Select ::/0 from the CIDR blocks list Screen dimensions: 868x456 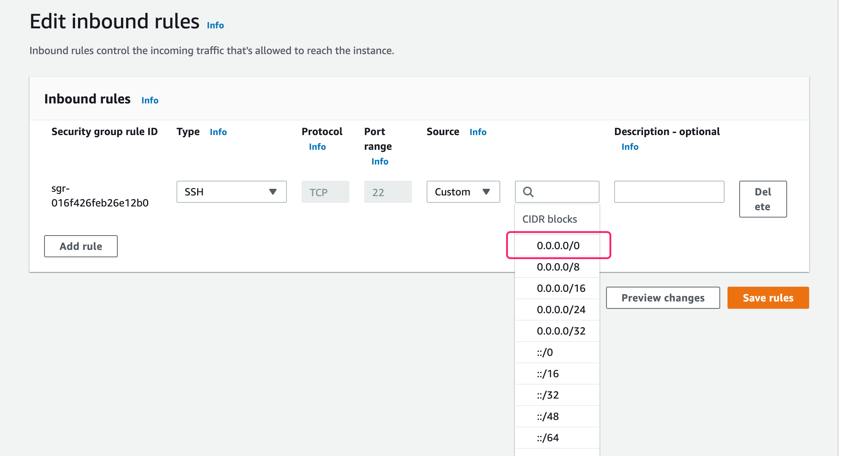click(545, 352)
